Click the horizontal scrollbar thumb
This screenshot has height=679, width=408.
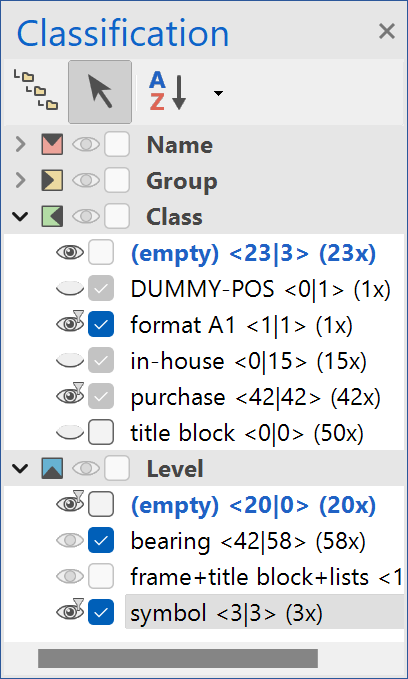point(178,658)
